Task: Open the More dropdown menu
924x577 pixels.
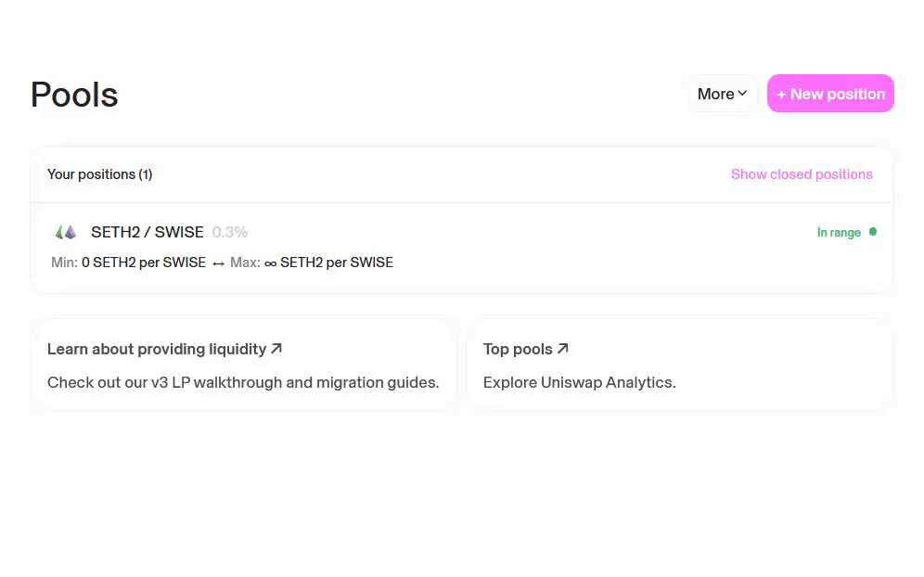Action: click(722, 94)
